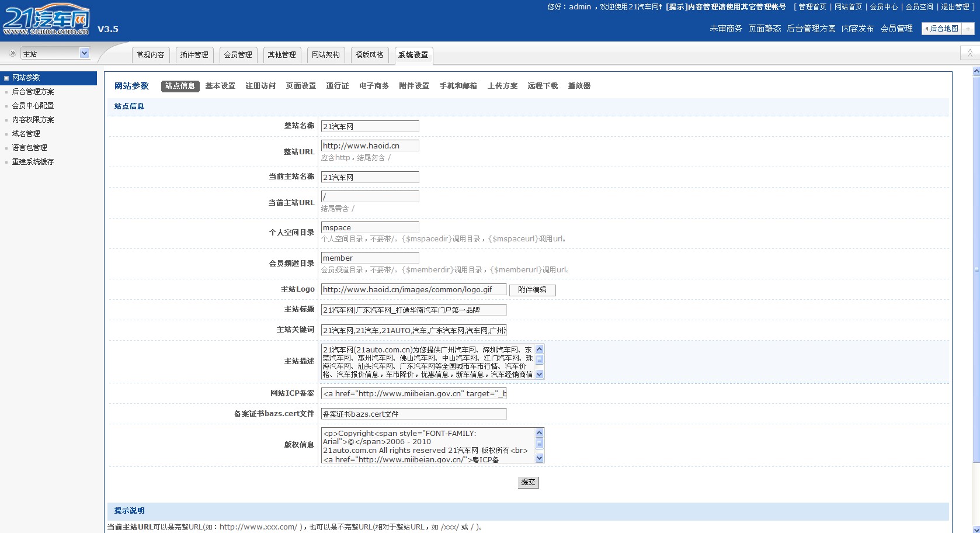The height and width of the screenshot is (533, 980).
Task: Switch to the 网站架构 tab
Action: click(x=326, y=55)
